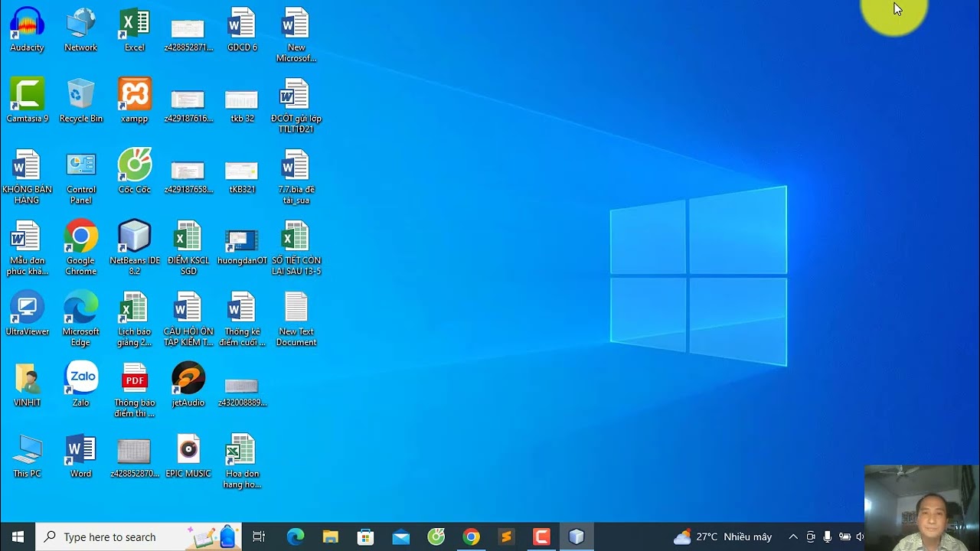Select the z428852870 image thumbnail
Screen dimensions: 980x551
(x=134, y=457)
